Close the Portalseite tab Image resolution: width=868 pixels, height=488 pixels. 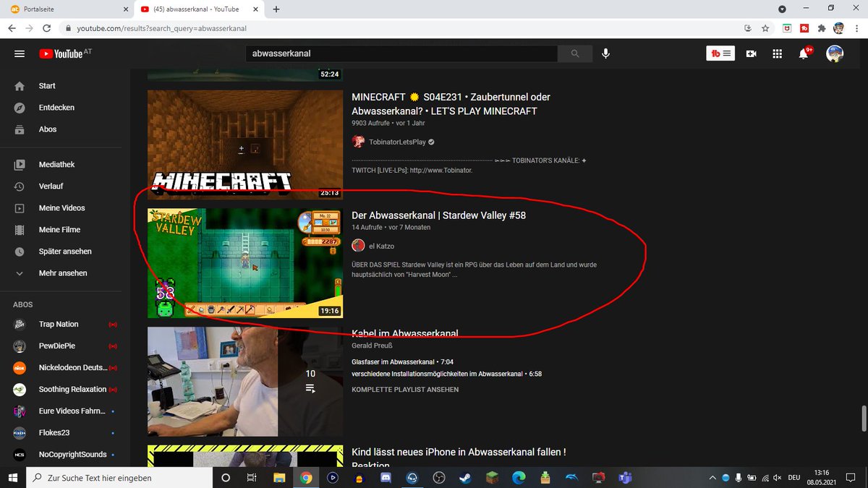[126, 9]
